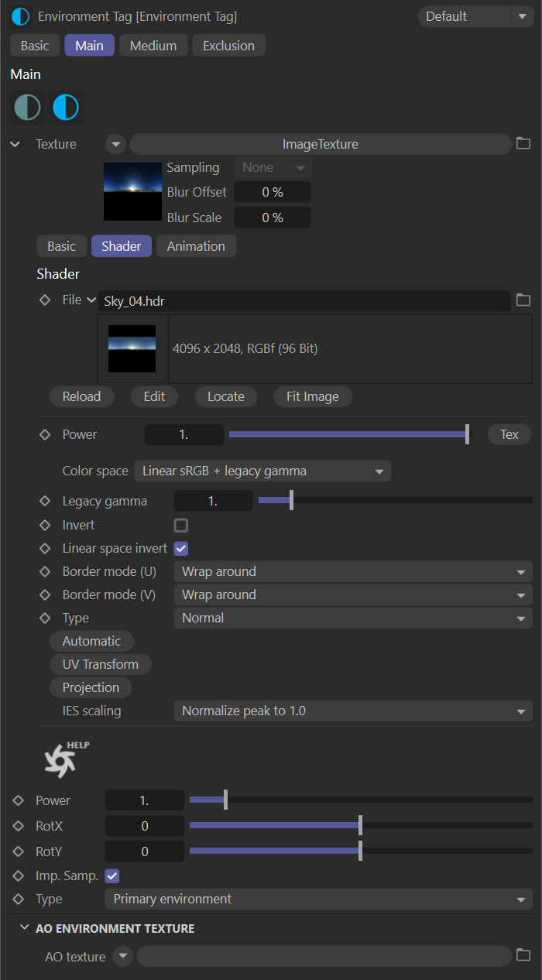Click the RotY slider handle
This screenshot has height=980, width=542.
[x=360, y=852]
